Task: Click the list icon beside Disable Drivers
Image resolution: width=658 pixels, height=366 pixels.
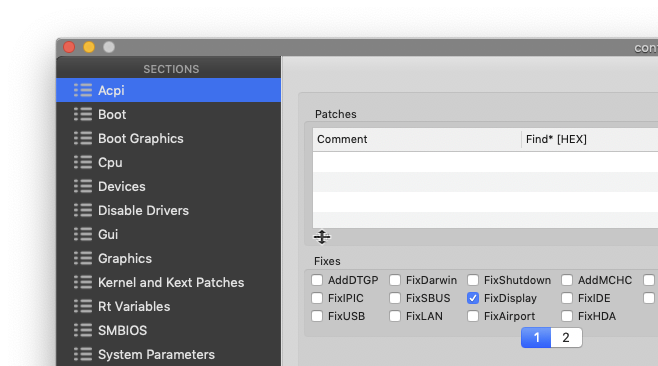Action: [x=83, y=210]
